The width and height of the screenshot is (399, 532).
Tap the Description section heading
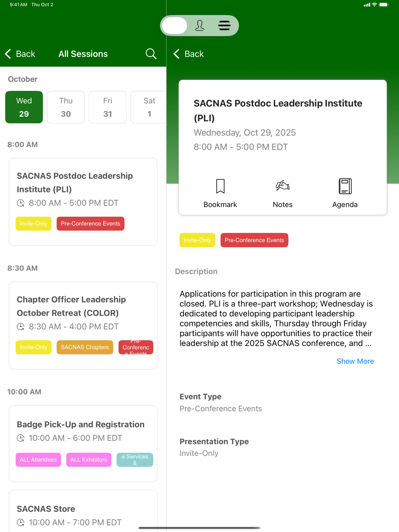pyautogui.click(x=196, y=271)
